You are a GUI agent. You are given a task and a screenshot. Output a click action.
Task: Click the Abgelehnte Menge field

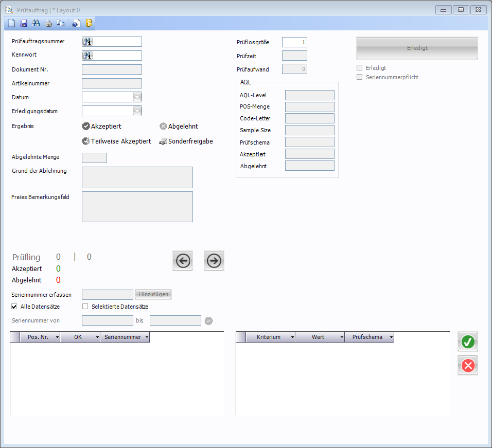tap(95, 158)
